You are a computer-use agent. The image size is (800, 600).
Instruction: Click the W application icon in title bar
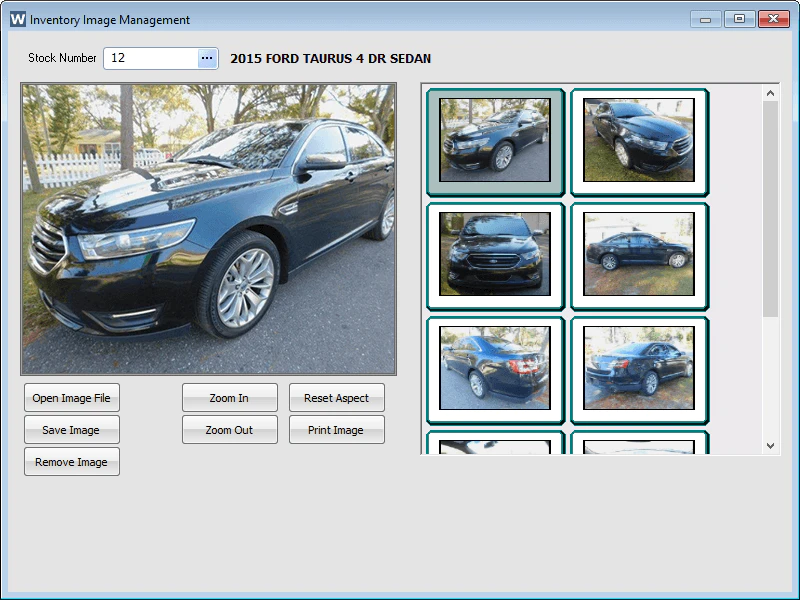17,19
